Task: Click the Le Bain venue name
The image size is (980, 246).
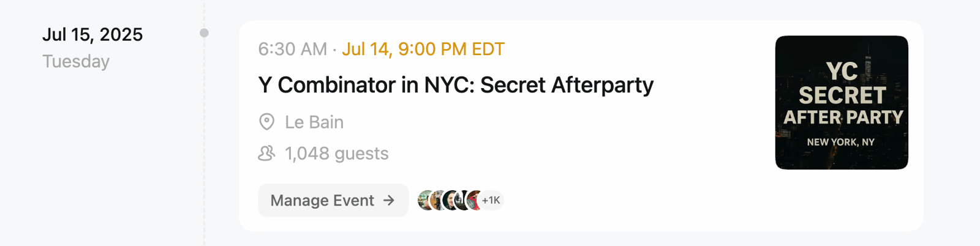Action: click(x=314, y=122)
